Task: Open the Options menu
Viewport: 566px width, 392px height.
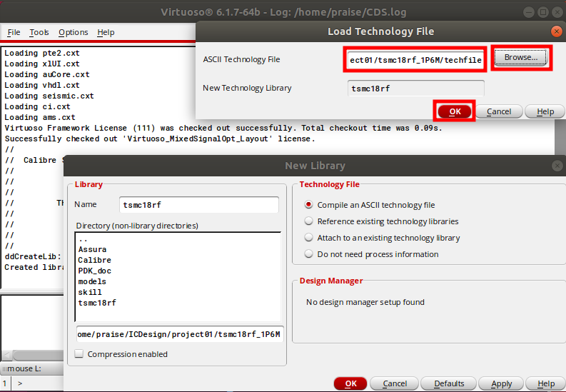Action: tap(74, 32)
